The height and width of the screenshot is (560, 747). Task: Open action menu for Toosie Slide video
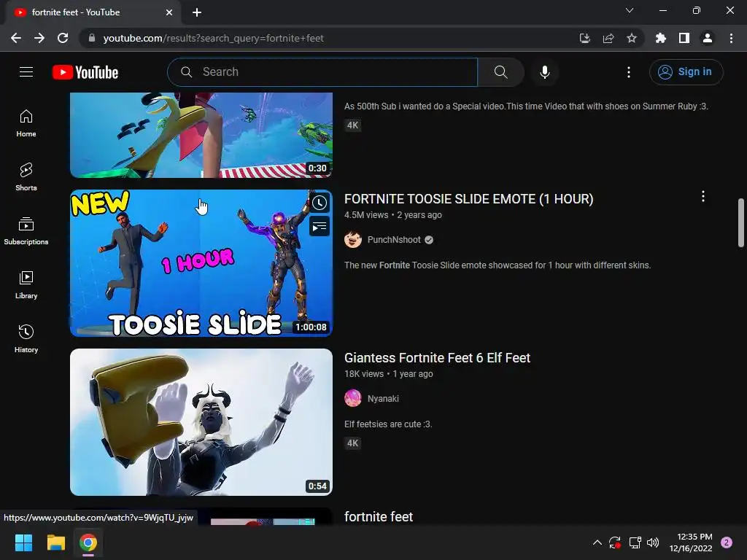(x=703, y=197)
